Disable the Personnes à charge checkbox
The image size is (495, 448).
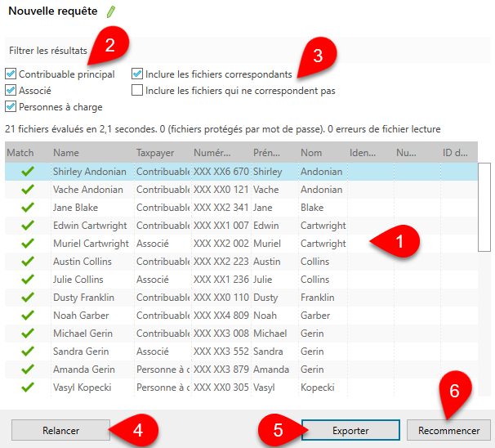point(11,107)
